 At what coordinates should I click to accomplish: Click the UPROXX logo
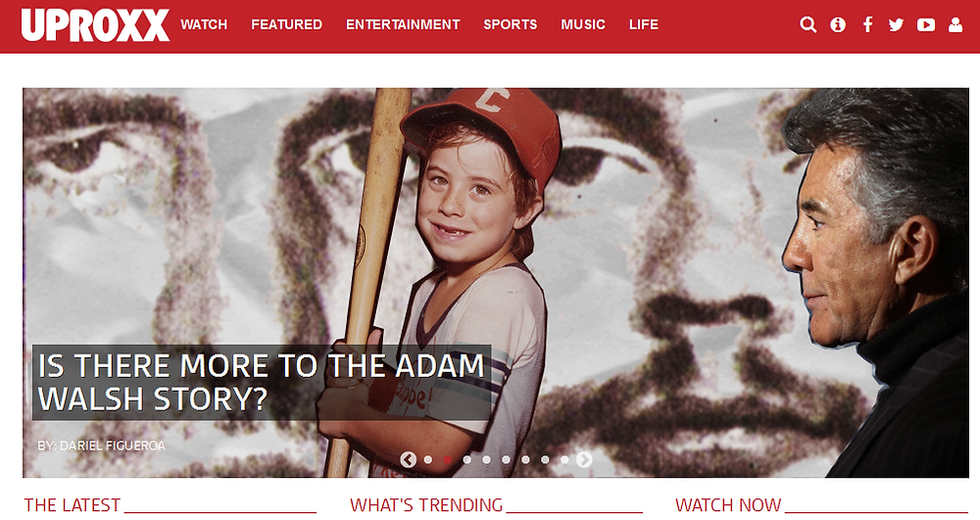pos(95,24)
